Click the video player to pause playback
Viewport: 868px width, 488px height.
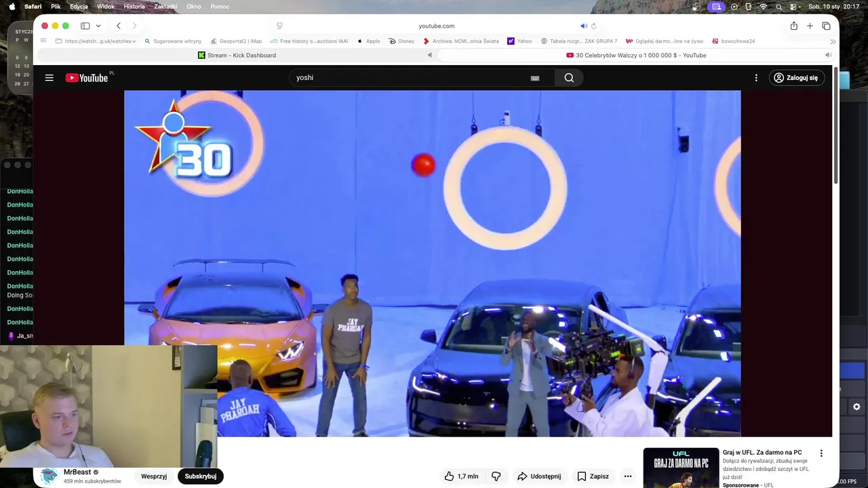(432, 264)
